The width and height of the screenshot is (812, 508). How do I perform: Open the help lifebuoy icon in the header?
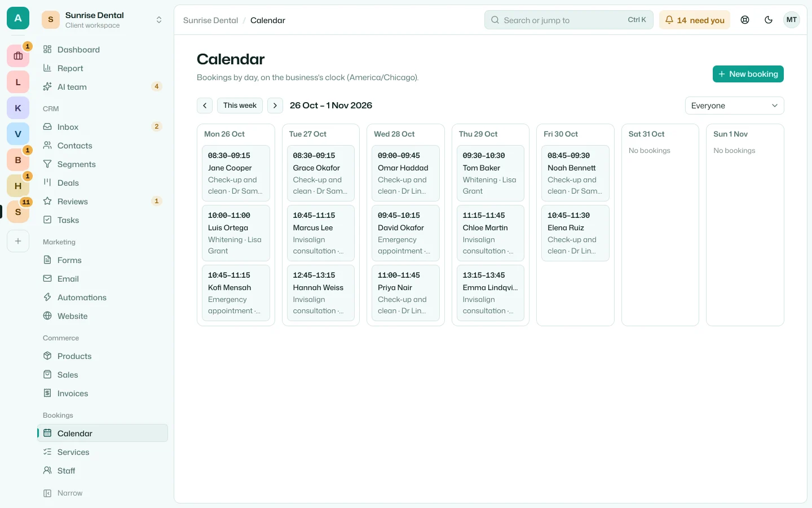[745, 20]
